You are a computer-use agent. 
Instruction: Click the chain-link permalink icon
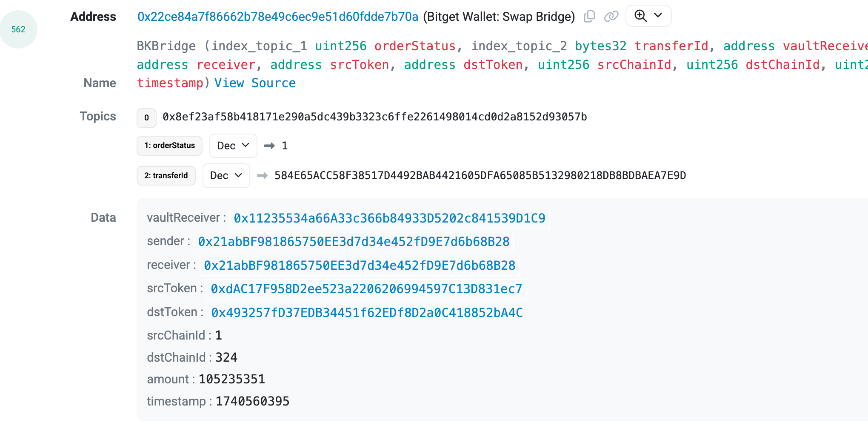tap(611, 17)
